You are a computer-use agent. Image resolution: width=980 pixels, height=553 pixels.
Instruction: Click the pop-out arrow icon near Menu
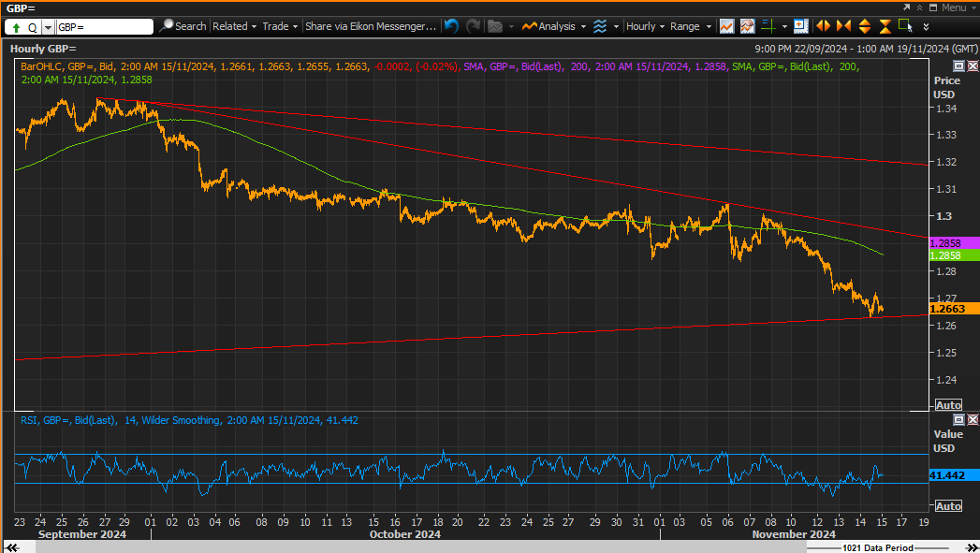[x=906, y=7]
